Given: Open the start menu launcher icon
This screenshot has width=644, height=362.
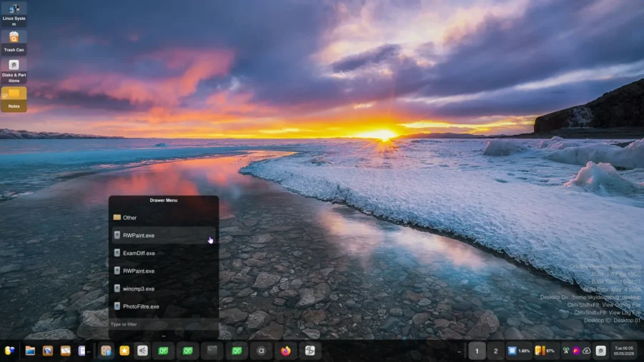Looking at the screenshot, I should [9, 351].
